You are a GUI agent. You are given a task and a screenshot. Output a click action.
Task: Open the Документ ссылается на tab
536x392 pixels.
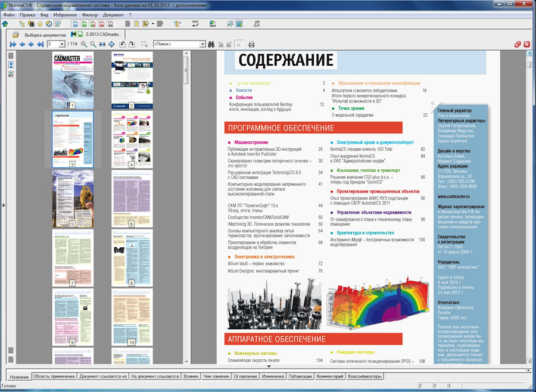pos(103,377)
